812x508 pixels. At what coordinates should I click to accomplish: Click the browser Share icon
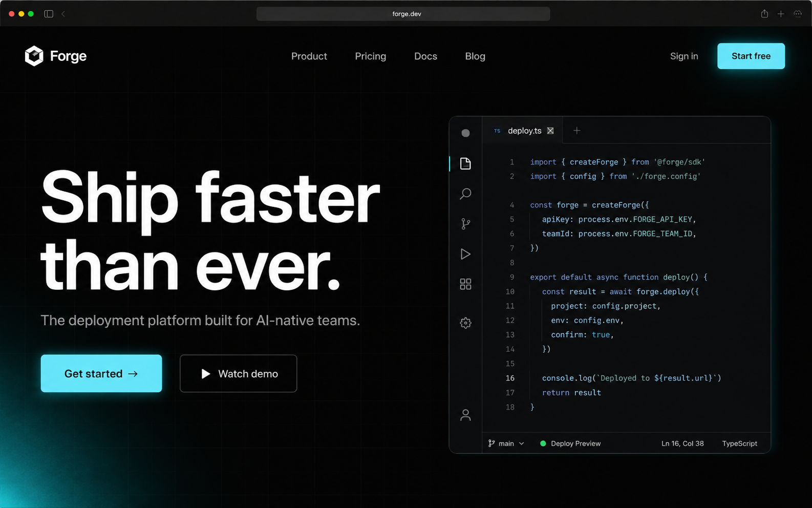tap(764, 14)
